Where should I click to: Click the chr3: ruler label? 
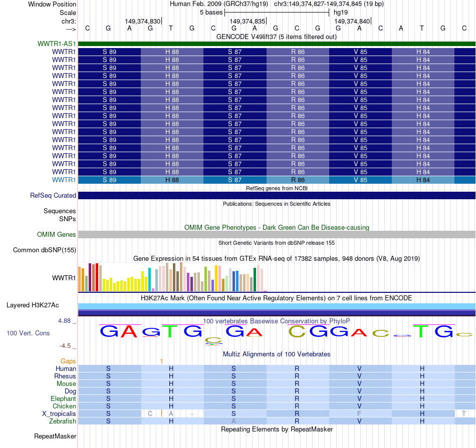pyautogui.click(x=69, y=21)
